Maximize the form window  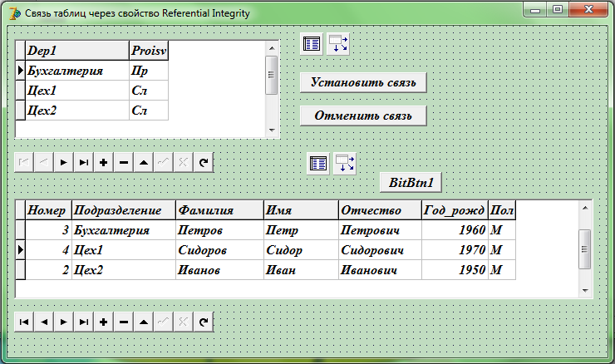click(558, 9)
